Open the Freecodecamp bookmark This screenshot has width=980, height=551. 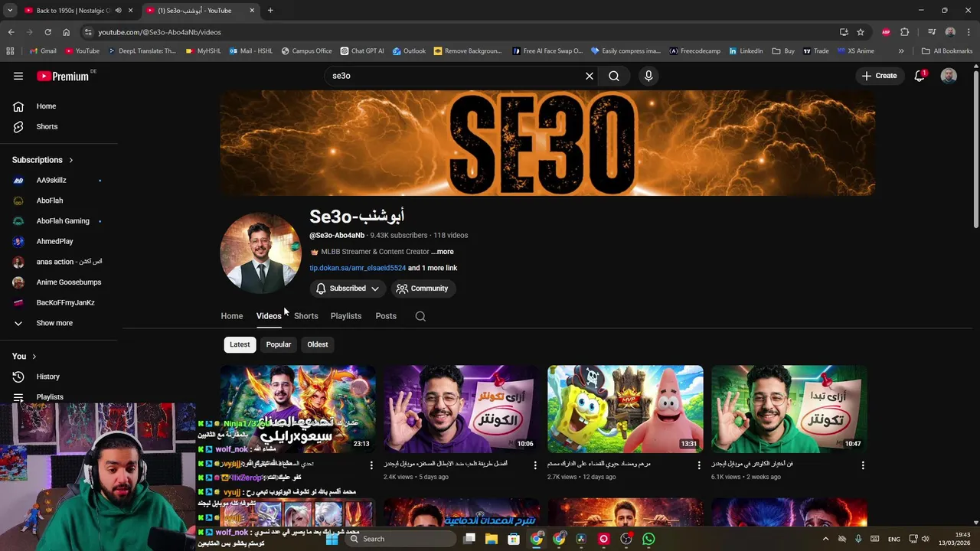[x=695, y=51]
